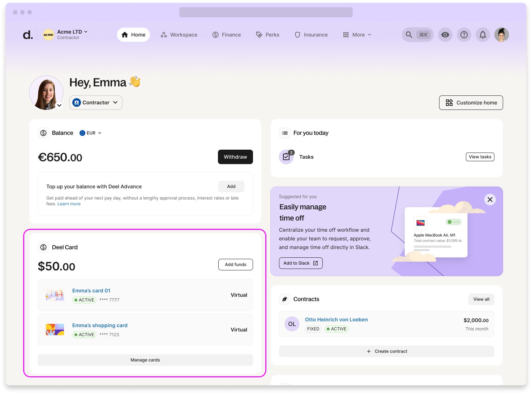This screenshot has width=532, height=394.
Task: Open Emma's shopping card thumbnail
Action: 55,330
